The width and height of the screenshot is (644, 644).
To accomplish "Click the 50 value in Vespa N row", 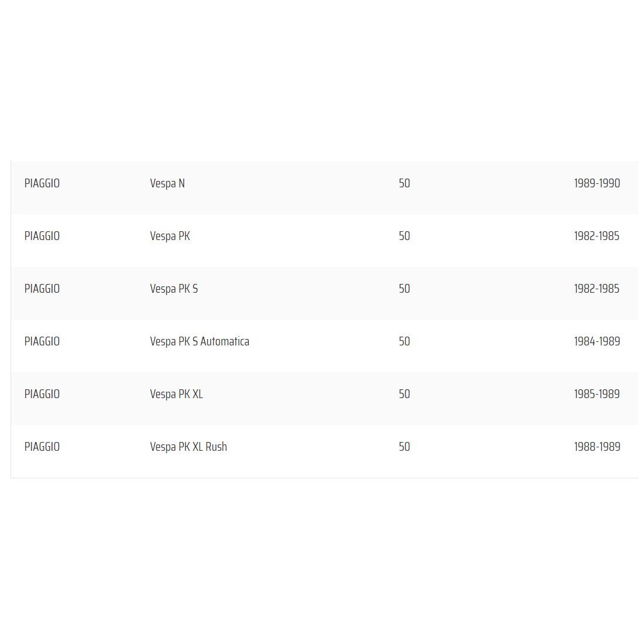I will (404, 183).
